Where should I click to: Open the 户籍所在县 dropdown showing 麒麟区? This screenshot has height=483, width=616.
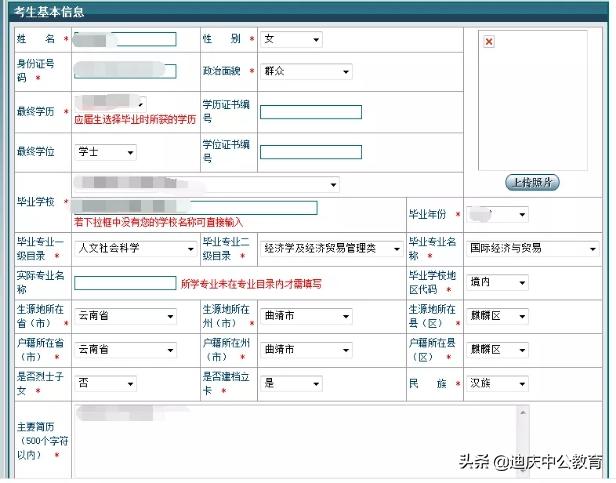(x=497, y=350)
